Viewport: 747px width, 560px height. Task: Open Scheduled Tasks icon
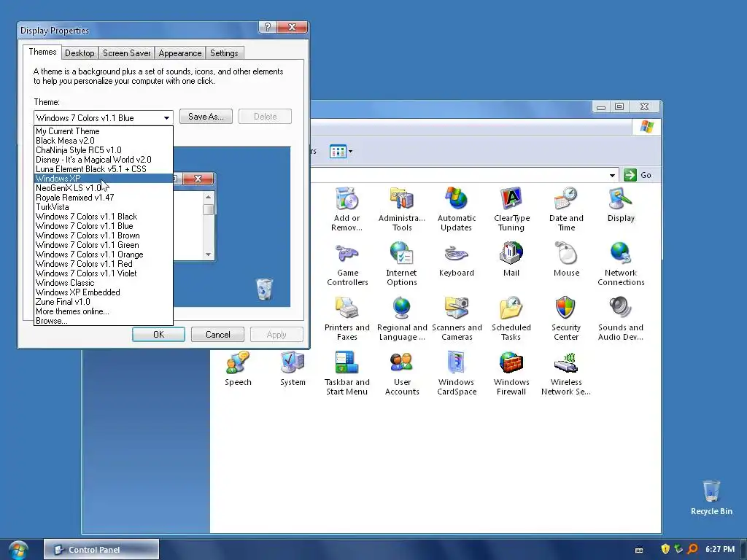point(511,319)
